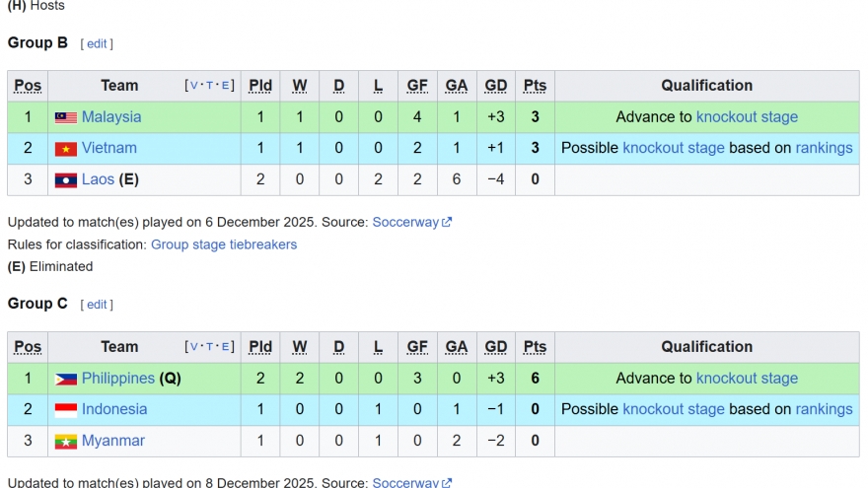
Task: Edit Group C template via E link
Action: [x=226, y=347]
